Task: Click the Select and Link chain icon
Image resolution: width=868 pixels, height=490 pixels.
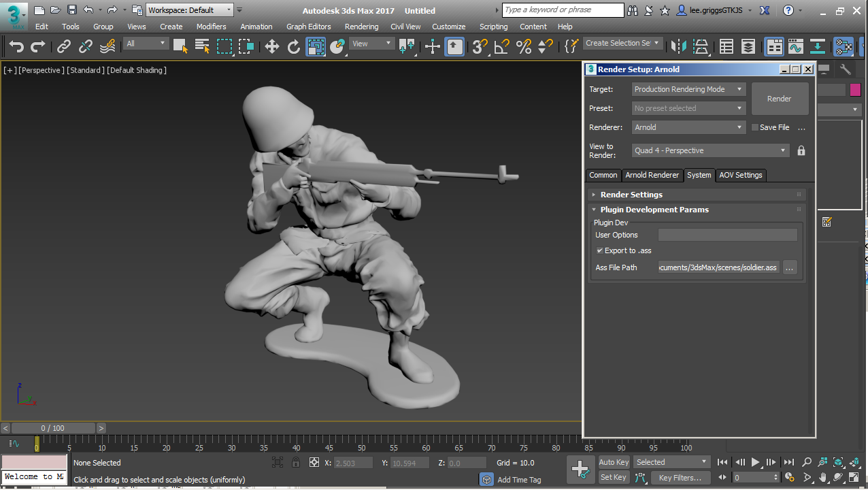Action: pos(64,46)
